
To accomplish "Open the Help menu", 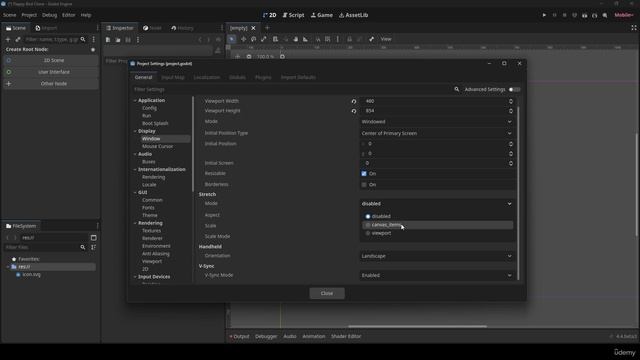I will pos(86,15).
